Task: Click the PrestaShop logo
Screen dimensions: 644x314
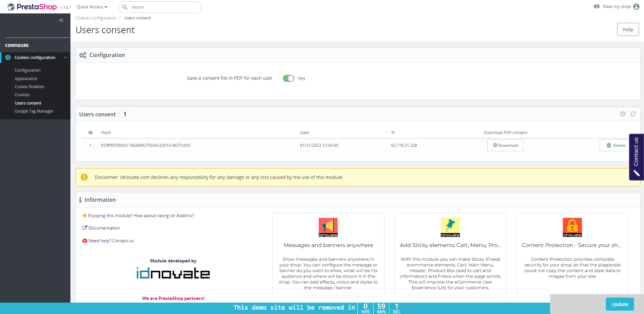Action: 32,7
